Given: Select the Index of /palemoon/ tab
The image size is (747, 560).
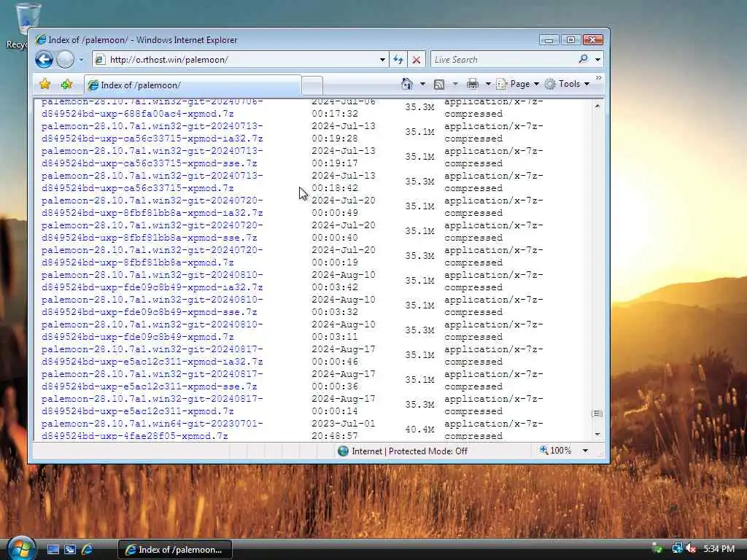Looking at the screenshot, I should tap(193, 85).
